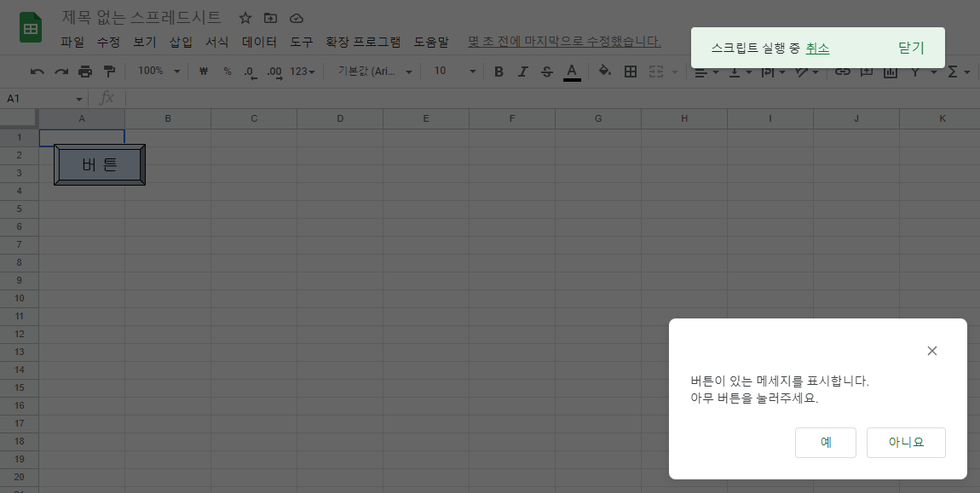Select column H header
The height and width of the screenshot is (493, 980).
coord(684,118)
